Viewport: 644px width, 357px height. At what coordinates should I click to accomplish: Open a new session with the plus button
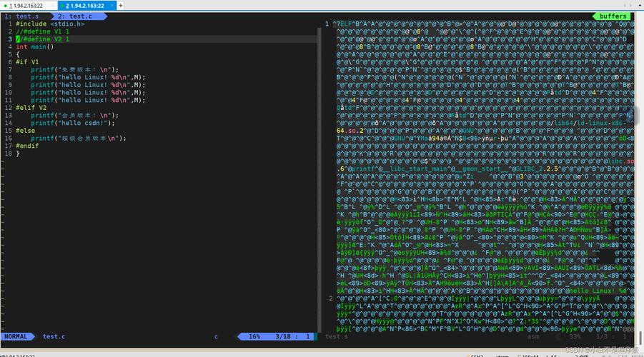click(x=120, y=5)
